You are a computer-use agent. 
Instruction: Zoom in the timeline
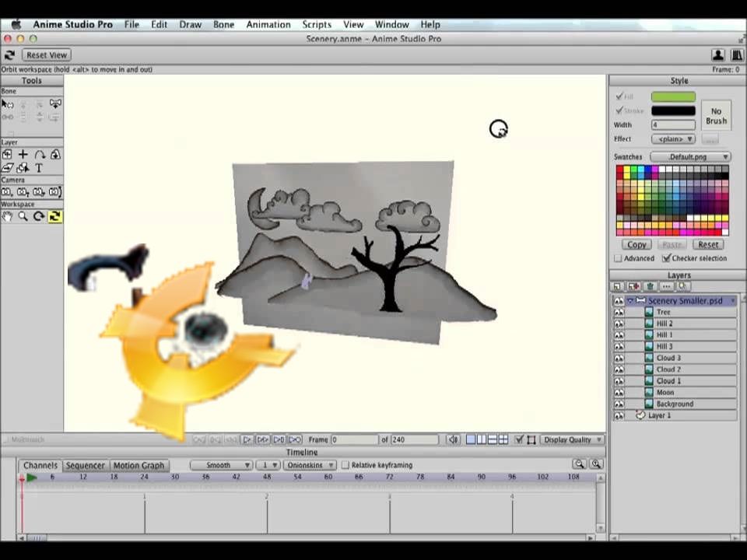point(595,464)
